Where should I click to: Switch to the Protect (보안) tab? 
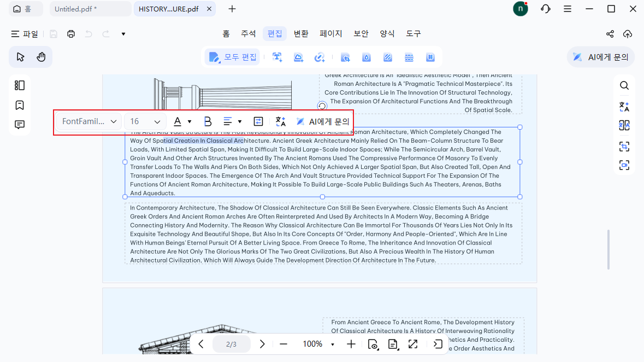pos(361,34)
